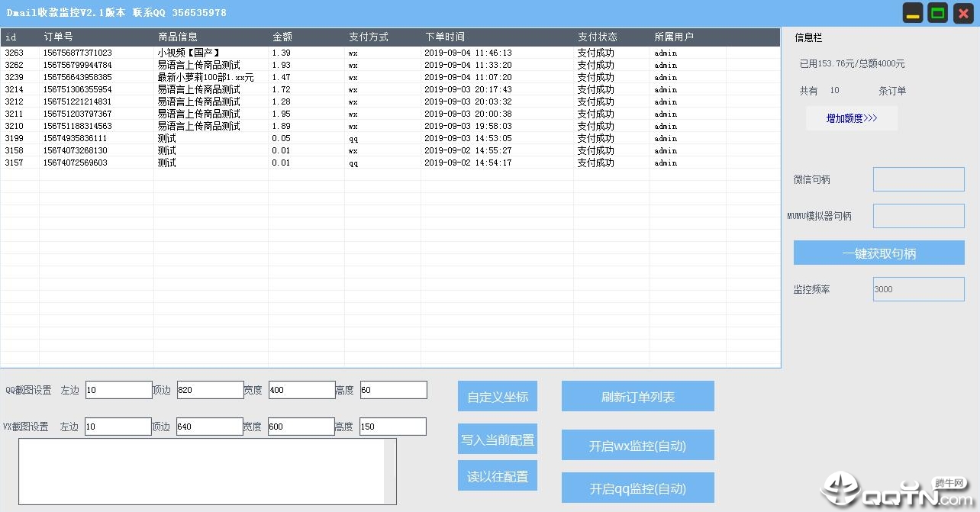Focus the MUMU模拟器句柄 input field

coord(919,216)
